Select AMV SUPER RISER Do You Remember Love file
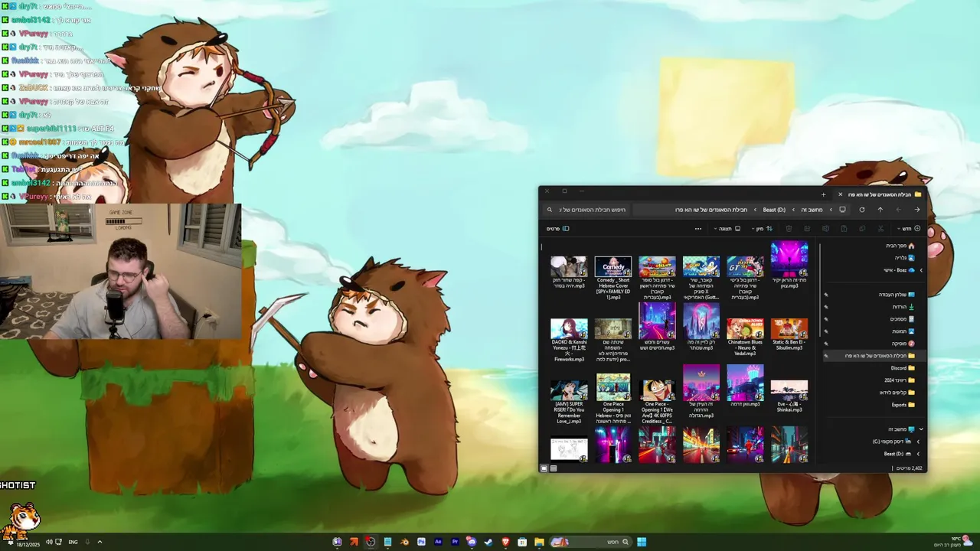 pyautogui.click(x=569, y=402)
